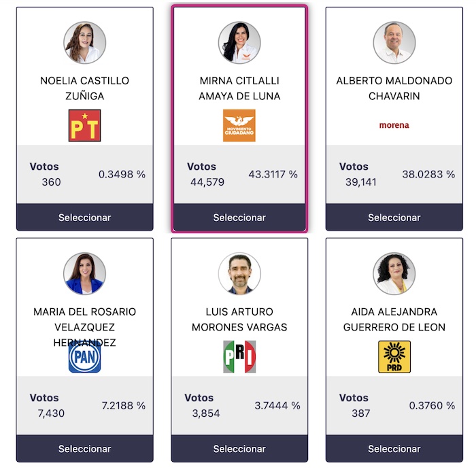Click the 38.0283 % vote percentage
The width and height of the screenshot is (476, 476).
[x=428, y=174]
